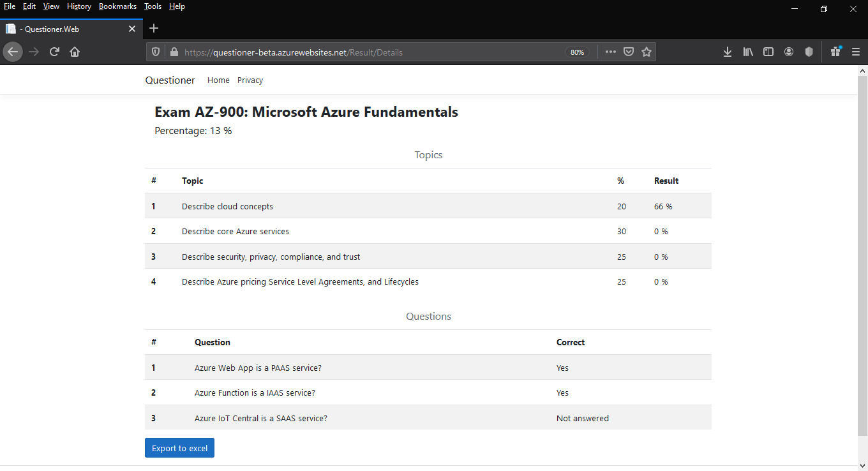Open the History menu
868x471 pixels.
[x=79, y=6]
